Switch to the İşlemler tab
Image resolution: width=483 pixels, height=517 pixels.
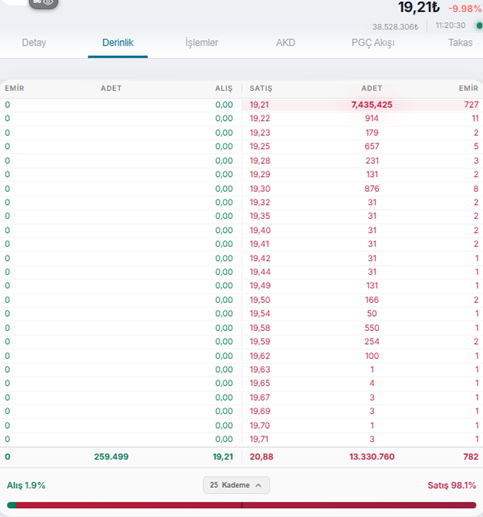pyautogui.click(x=202, y=43)
